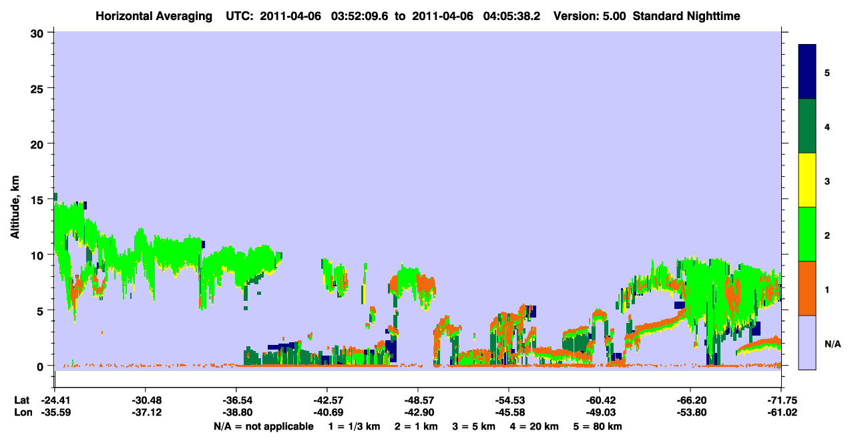Click the orange level 1 colorbar segment
The width and height of the screenshot is (868, 445).
coord(807,288)
